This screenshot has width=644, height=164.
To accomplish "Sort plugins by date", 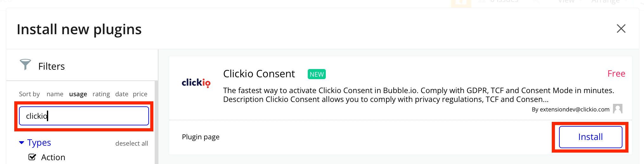I will (x=122, y=94).
